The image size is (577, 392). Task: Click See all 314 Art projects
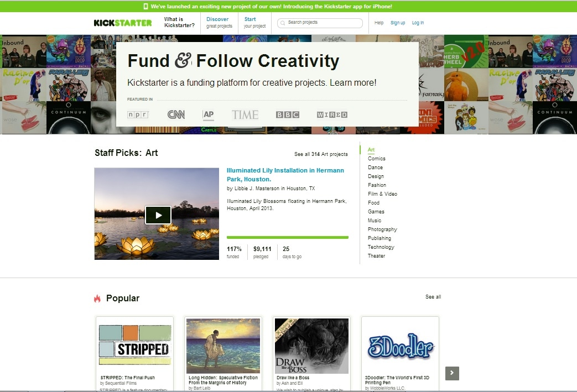pyautogui.click(x=321, y=154)
